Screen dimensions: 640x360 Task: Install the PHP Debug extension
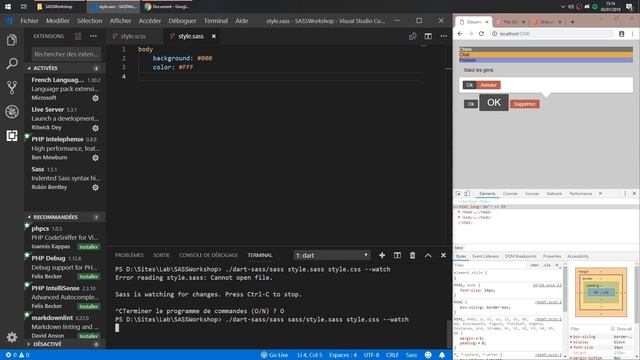pyautogui.click(x=89, y=276)
